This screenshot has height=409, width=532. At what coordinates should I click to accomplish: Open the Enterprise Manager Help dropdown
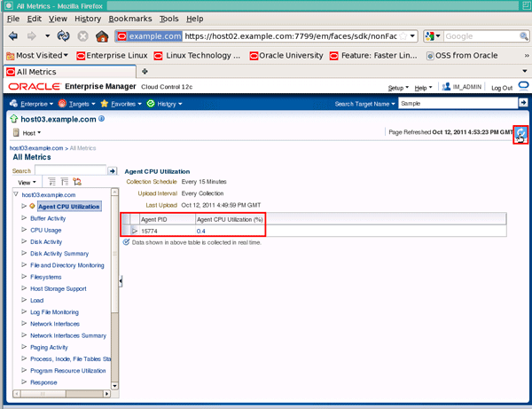423,88
